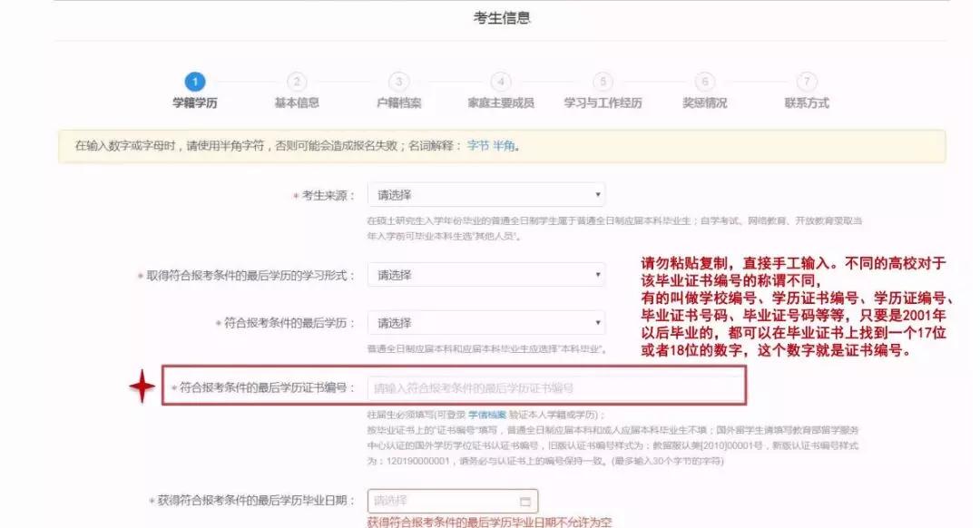This screenshot has height=528, width=980.
Task: Select the 学习与工作经历 step label
Action: (603, 103)
